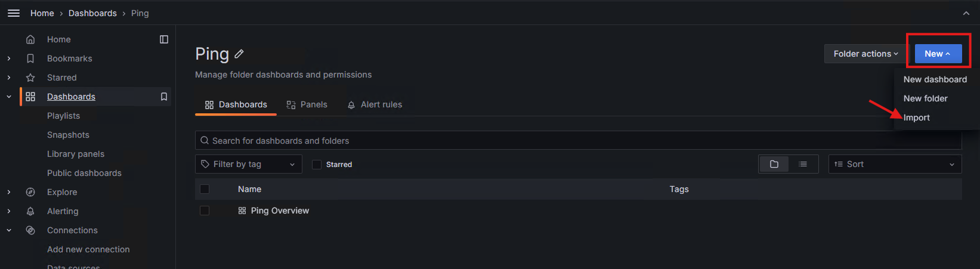This screenshot has width=980, height=269.
Task: Open the Filter by tag dropdown
Action: [x=248, y=164]
